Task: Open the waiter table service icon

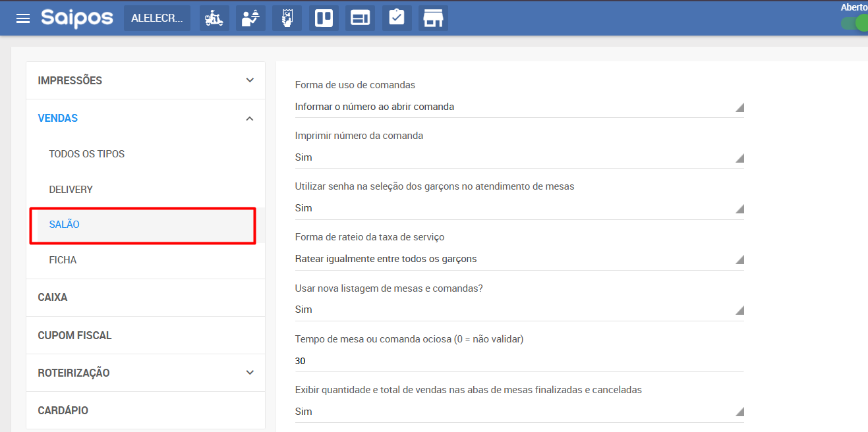Action: pos(250,18)
